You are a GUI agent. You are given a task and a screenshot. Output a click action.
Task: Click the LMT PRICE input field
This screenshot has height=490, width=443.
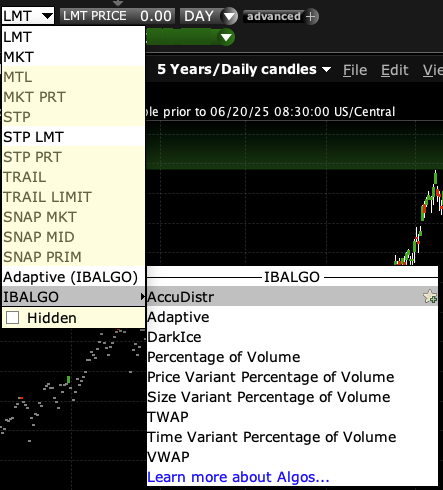coord(117,16)
